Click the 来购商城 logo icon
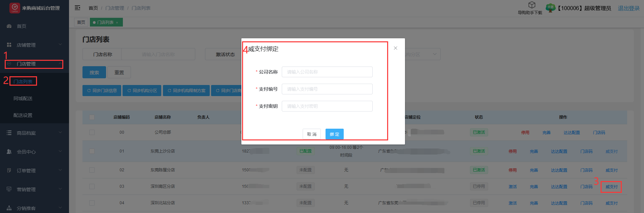This screenshot has height=213, width=644. tap(14, 8)
